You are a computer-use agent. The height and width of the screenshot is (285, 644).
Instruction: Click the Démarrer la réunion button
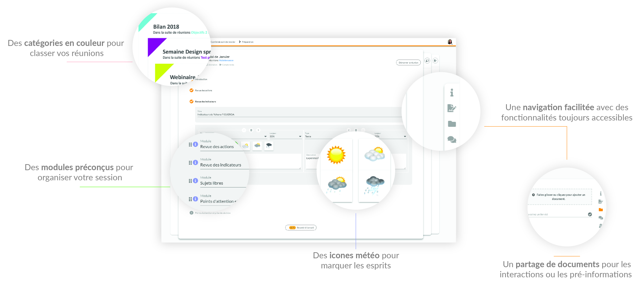pos(408,63)
